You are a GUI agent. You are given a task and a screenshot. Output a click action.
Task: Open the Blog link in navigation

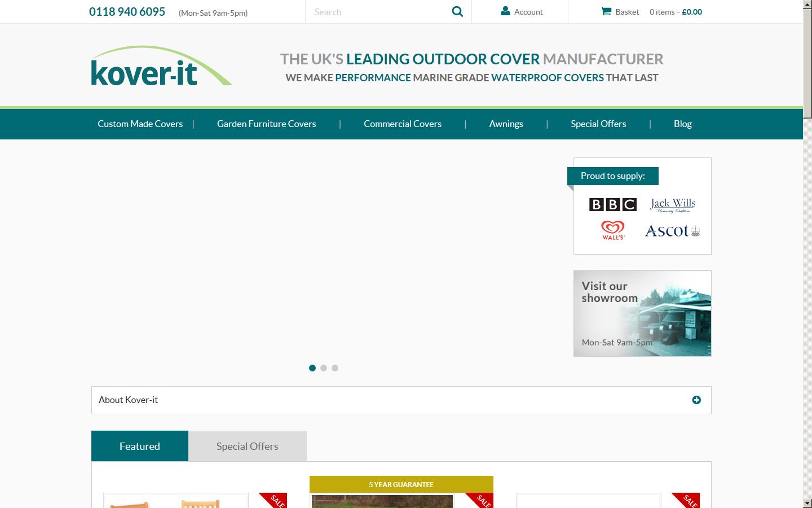coord(682,124)
